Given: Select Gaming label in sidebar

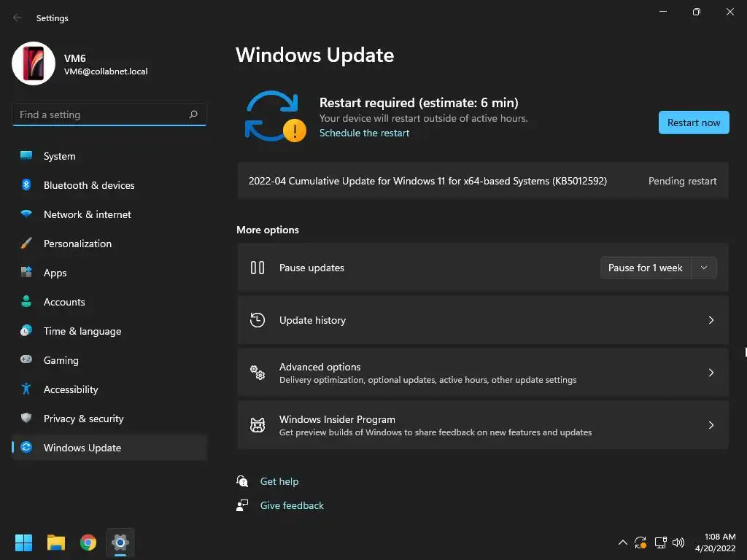Looking at the screenshot, I should (x=61, y=360).
